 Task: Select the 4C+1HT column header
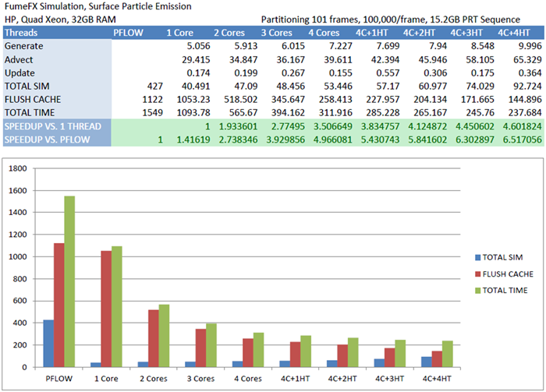pyautogui.click(x=371, y=33)
